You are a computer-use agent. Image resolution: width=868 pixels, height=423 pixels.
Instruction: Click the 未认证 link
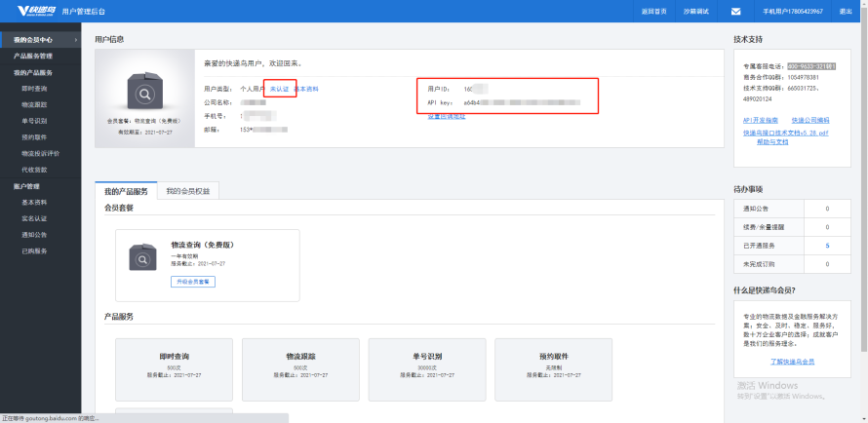click(x=279, y=89)
